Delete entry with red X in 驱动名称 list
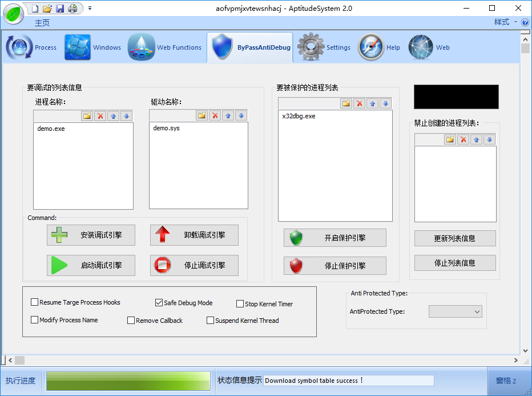 [x=215, y=115]
